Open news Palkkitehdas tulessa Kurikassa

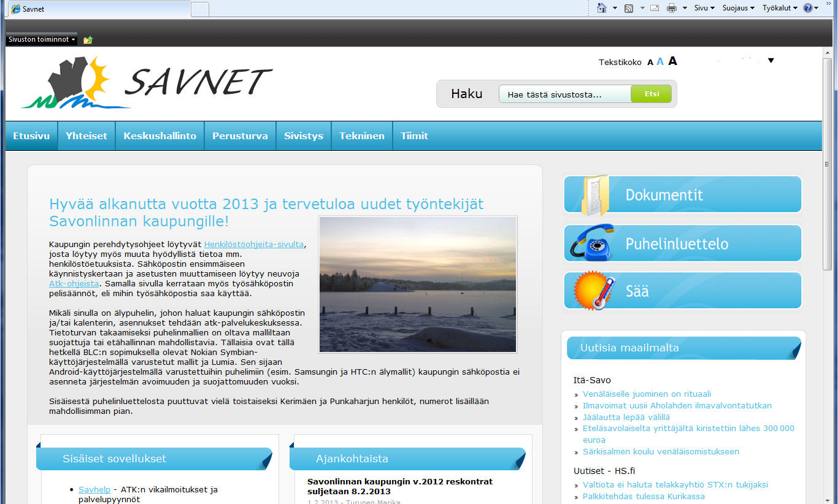pyautogui.click(x=644, y=496)
